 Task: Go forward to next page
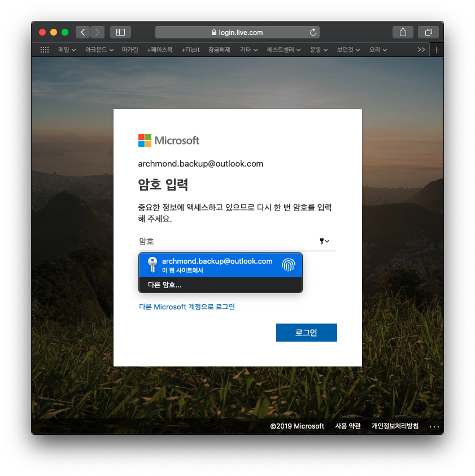(97, 32)
